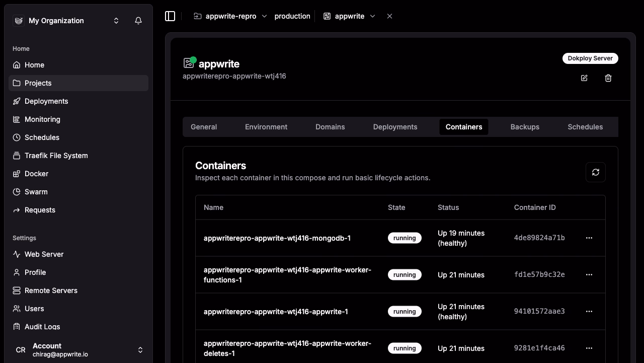The height and width of the screenshot is (363, 644).
Task: Open notifications bell
Action: (138, 21)
